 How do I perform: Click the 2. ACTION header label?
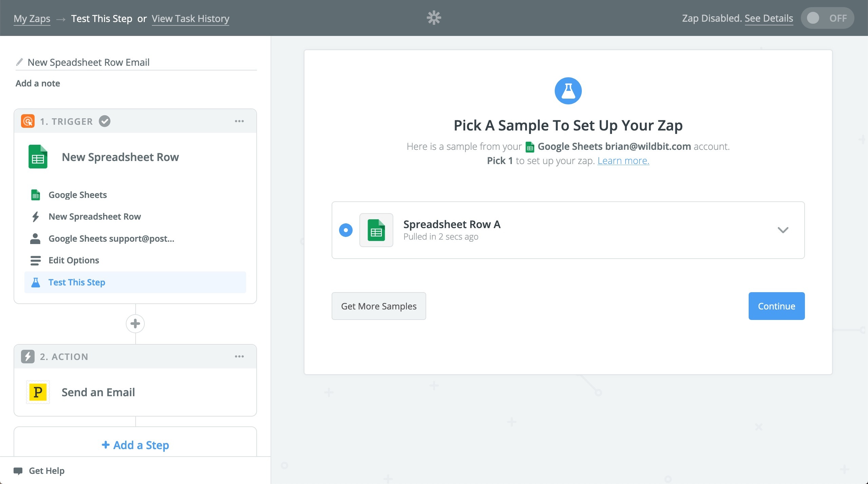point(64,357)
